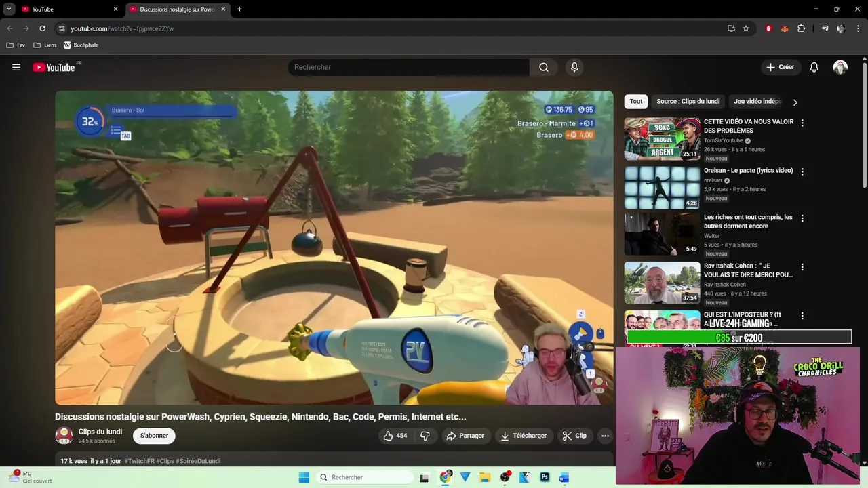Dislike the video with thumbs down

[x=425, y=436]
